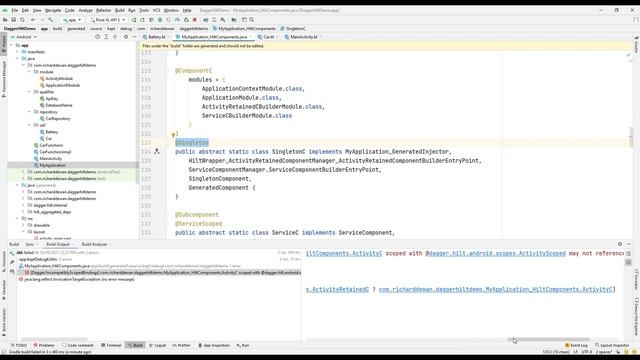Viewport: 640px width, 360px height.
Task: Collapse the module package node
Action: (29, 72)
